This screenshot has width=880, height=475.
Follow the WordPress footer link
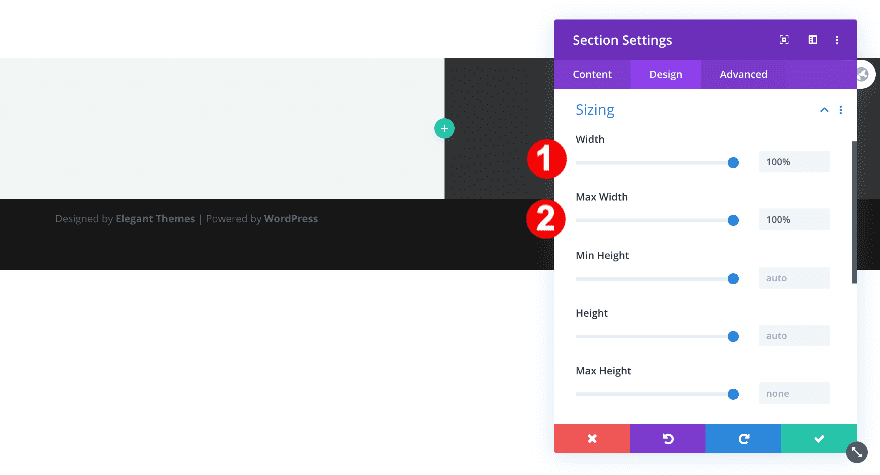coord(291,219)
